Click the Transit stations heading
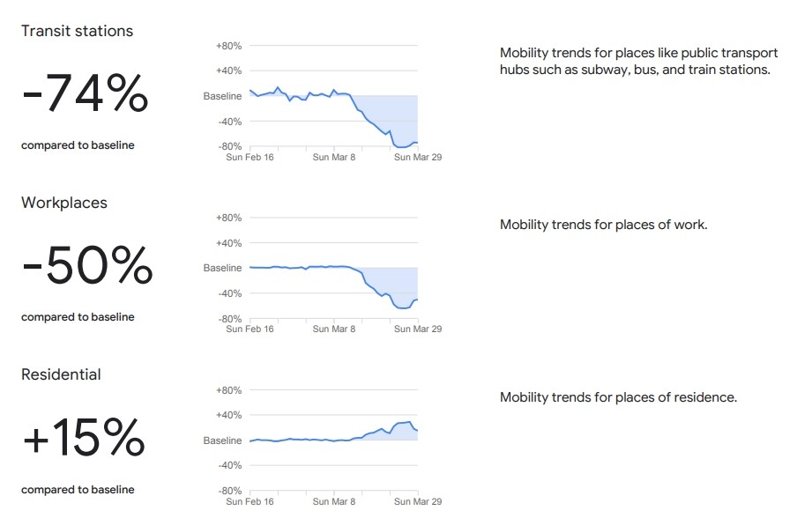The width and height of the screenshot is (812, 518). pyautogui.click(x=78, y=31)
